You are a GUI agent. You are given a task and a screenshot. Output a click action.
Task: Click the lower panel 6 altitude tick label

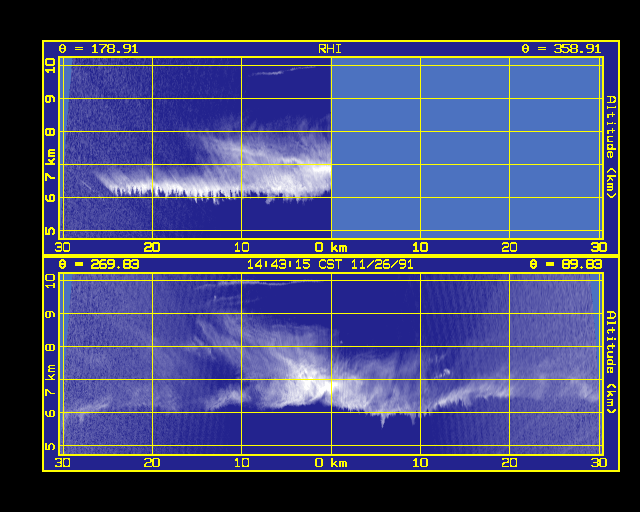pos(50,413)
